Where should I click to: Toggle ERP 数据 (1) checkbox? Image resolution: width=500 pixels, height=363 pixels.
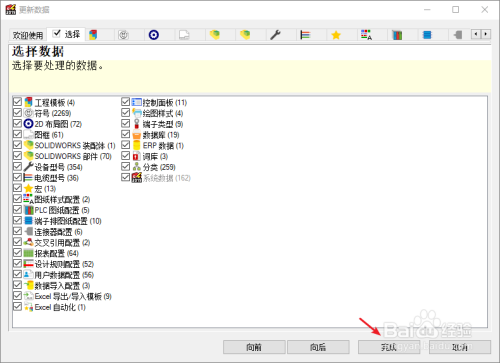125,145
